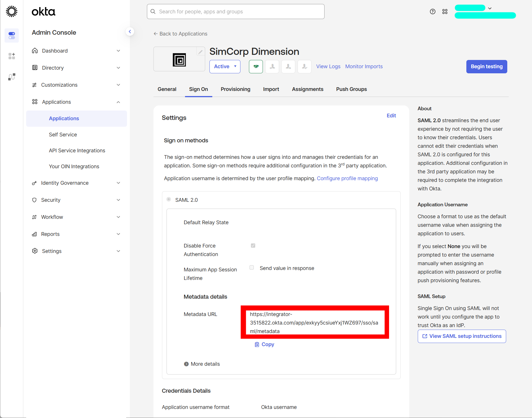Click the edit pencil on the app logo

tap(200, 51)
